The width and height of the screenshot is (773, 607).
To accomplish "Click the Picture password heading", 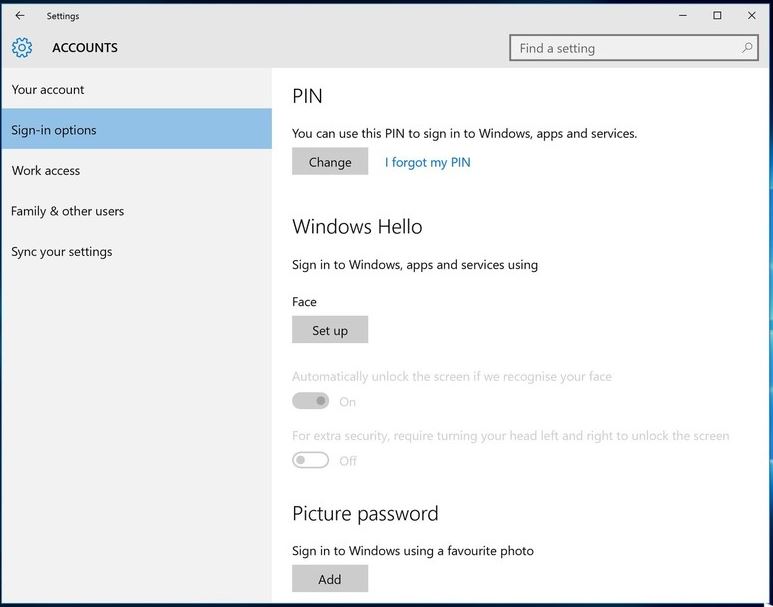I will pyautogui.click(x=365, y=514).
